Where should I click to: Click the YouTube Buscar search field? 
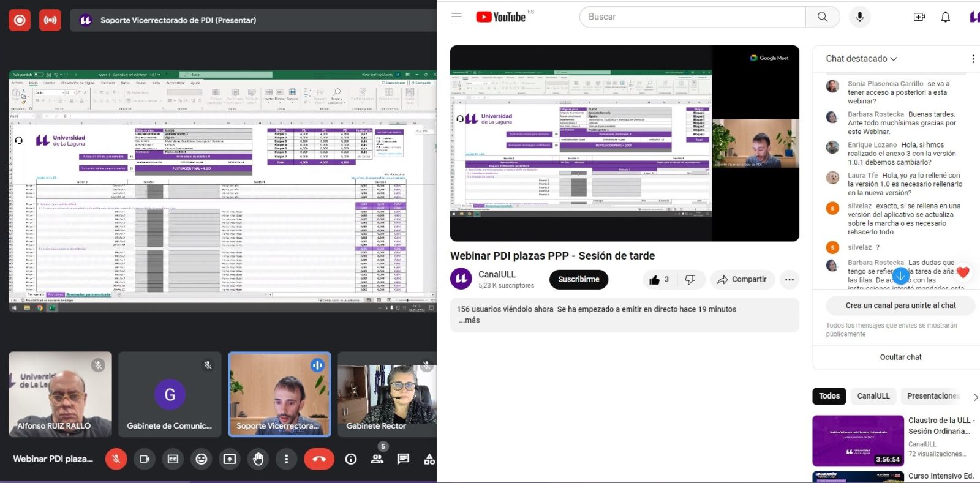(692, 17)
